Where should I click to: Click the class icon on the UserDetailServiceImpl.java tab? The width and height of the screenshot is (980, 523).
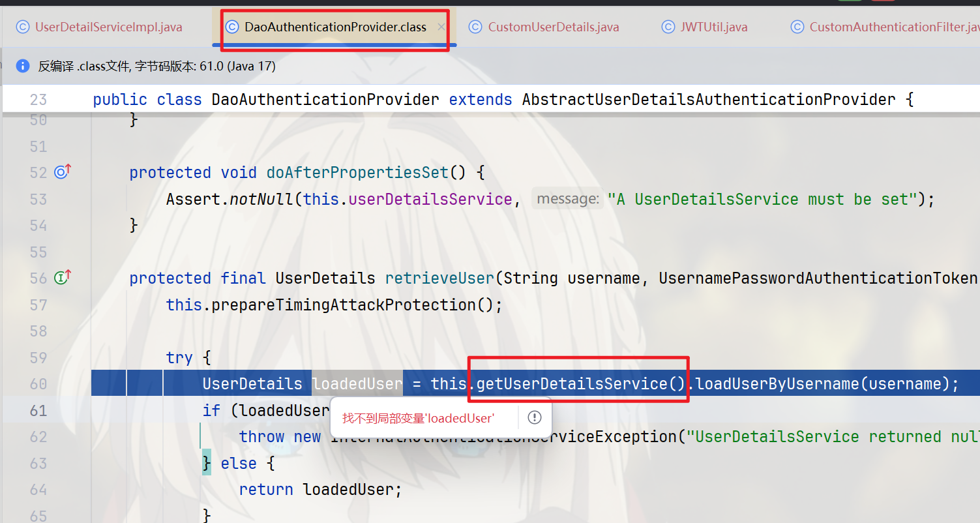click(x=23, y=27)
